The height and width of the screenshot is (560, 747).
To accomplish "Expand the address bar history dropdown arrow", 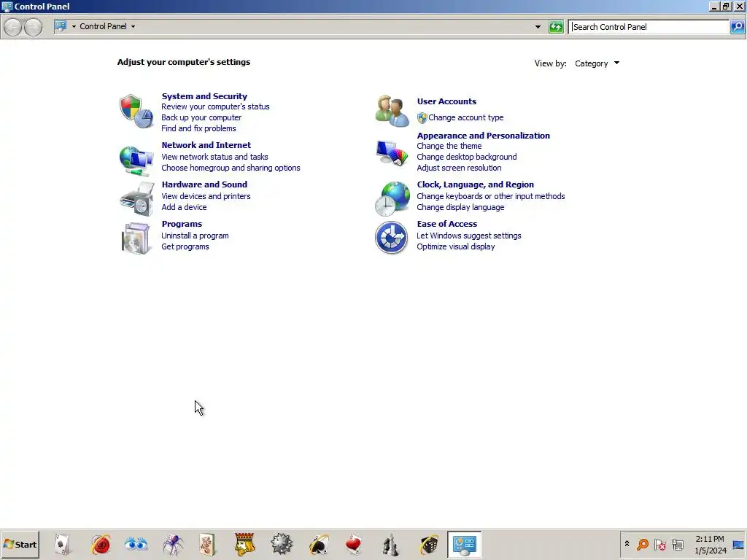I will (x=538, y=27).
